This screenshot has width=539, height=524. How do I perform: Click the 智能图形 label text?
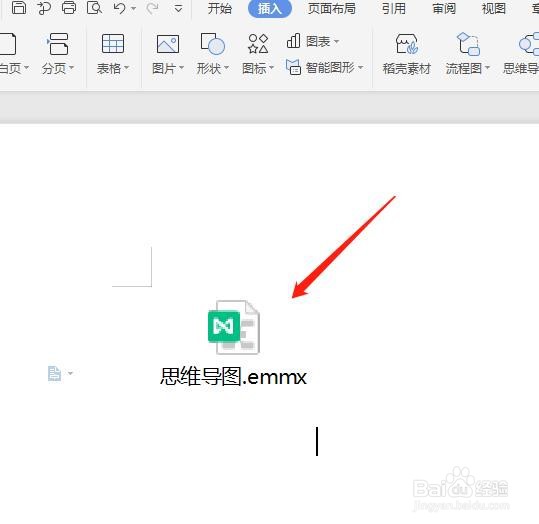point(330,67)
